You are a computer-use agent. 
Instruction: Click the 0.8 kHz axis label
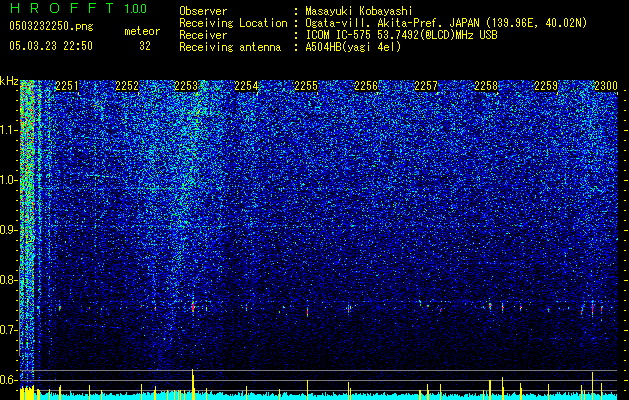pyautogui.click(x=9, y=280)
